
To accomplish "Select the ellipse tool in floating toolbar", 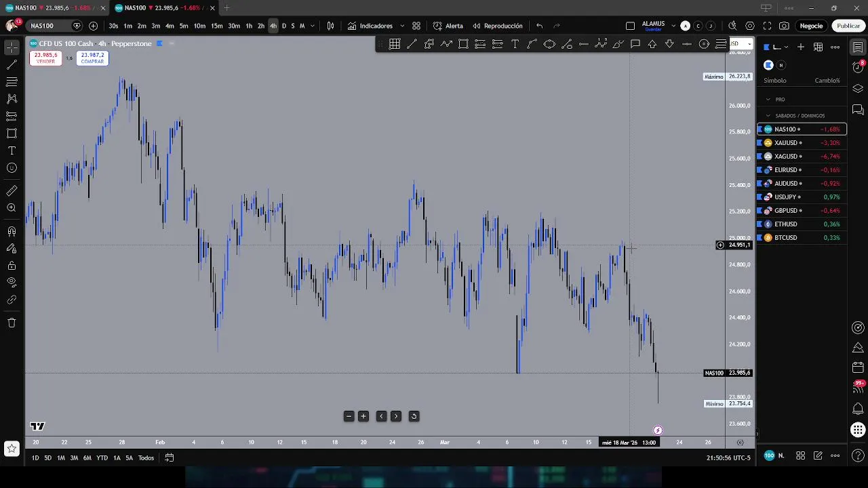I will (549, 44).
